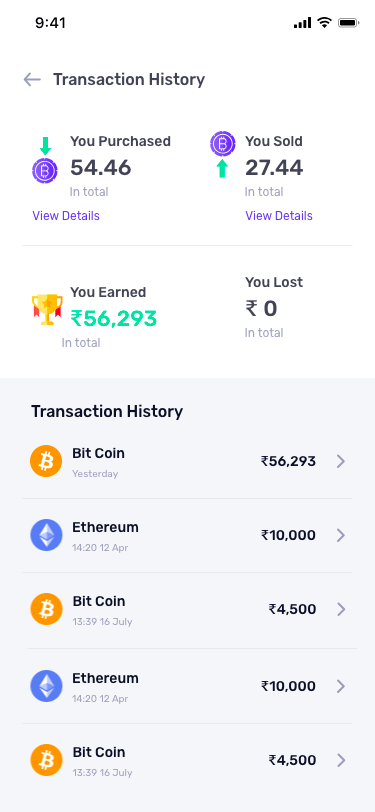This screenshot has width=375, height=812.
Task: Open View Details under You Sold
Action: pyautogui.click(x=279, y=215)
